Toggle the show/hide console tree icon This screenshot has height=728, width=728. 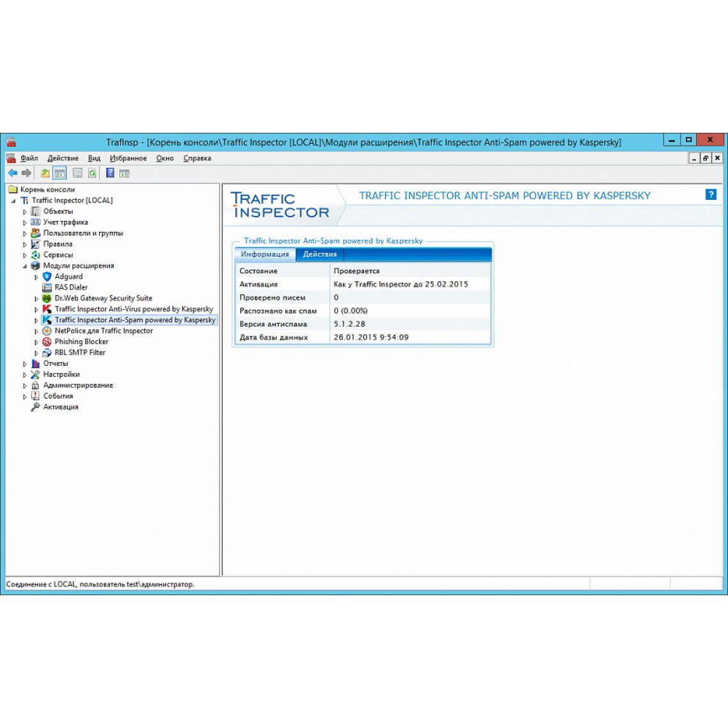click(x=60, y=173)
